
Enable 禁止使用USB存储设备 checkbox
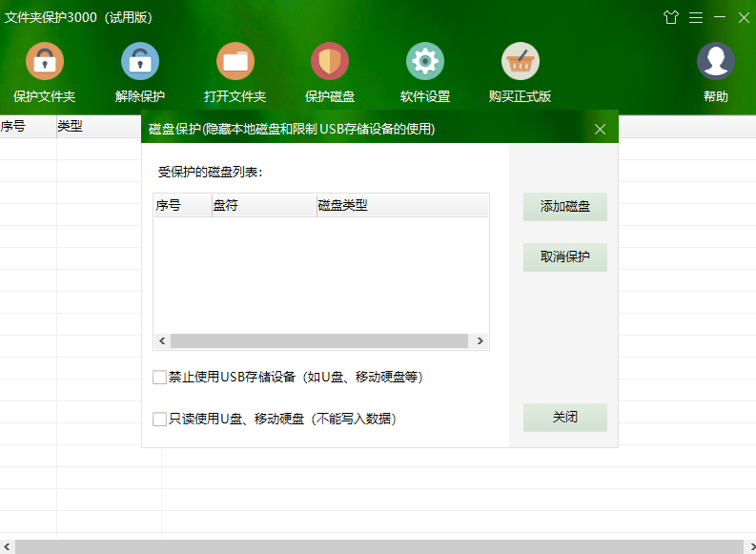coord(159,378)
